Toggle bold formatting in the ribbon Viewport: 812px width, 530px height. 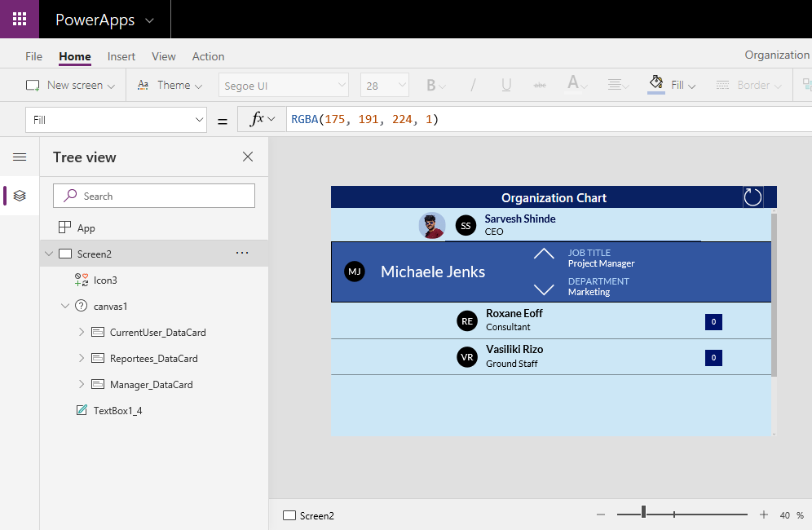coord(431,85)
